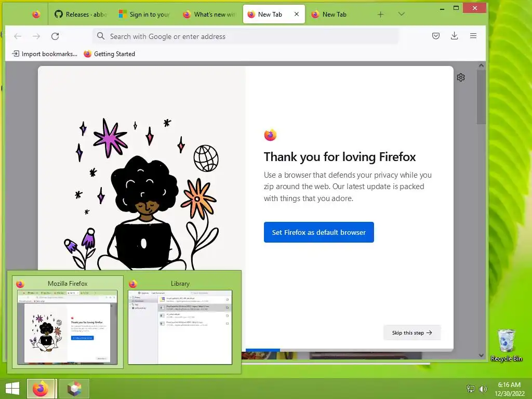
Task: Go forward with the forward arrow
Action: click(x=36, y=36)
